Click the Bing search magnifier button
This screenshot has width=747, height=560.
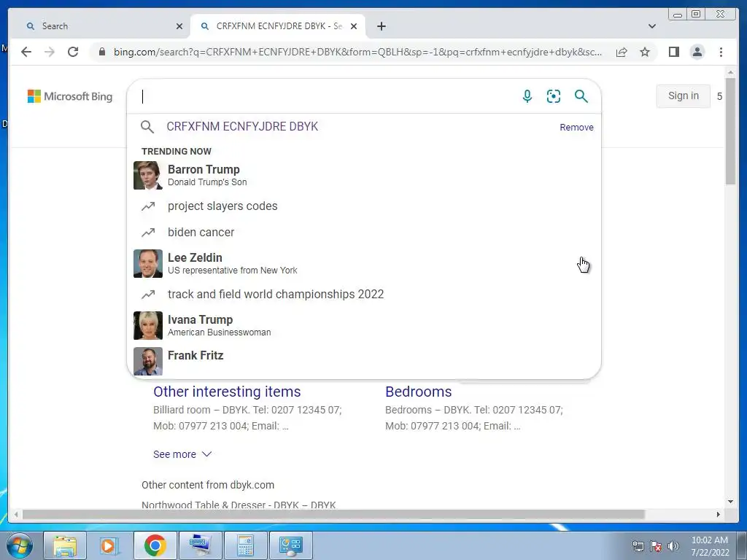tap(581, 96)
